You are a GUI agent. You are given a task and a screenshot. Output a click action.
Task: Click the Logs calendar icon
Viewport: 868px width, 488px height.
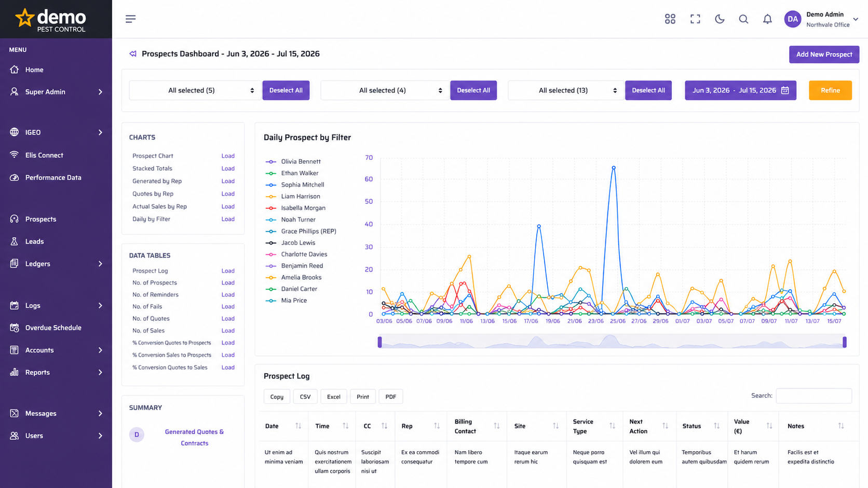click(x=14, y=305)
